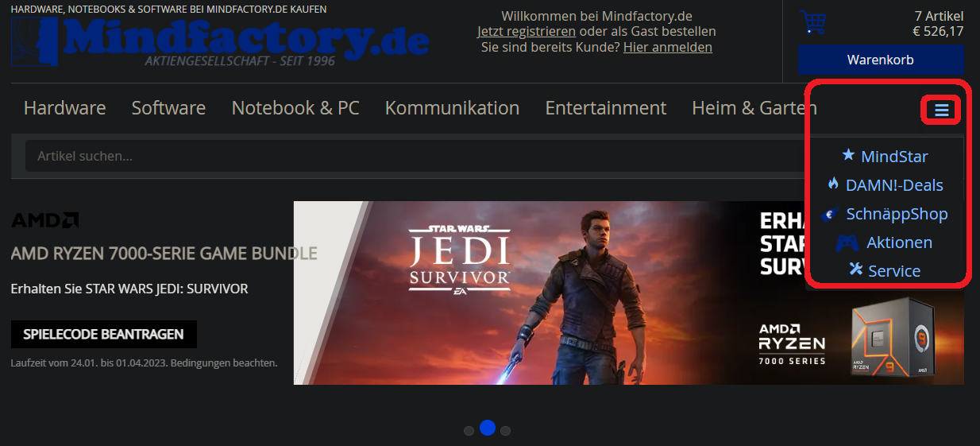This screenshot has height=446, width=980.
Task: Click the Aktionen gamepad icon
Action: (847, 242)
